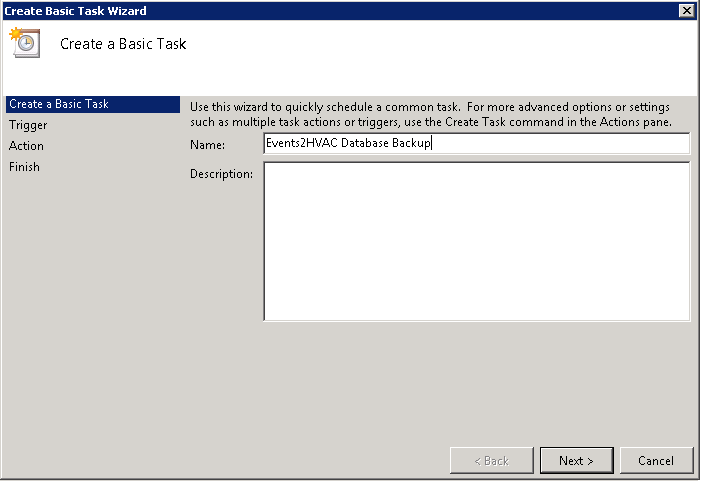Focus the Name field containing Events2HVAC Database Backup
The width and height of the screenshot is (701, 481).
[x=477, y=143]
